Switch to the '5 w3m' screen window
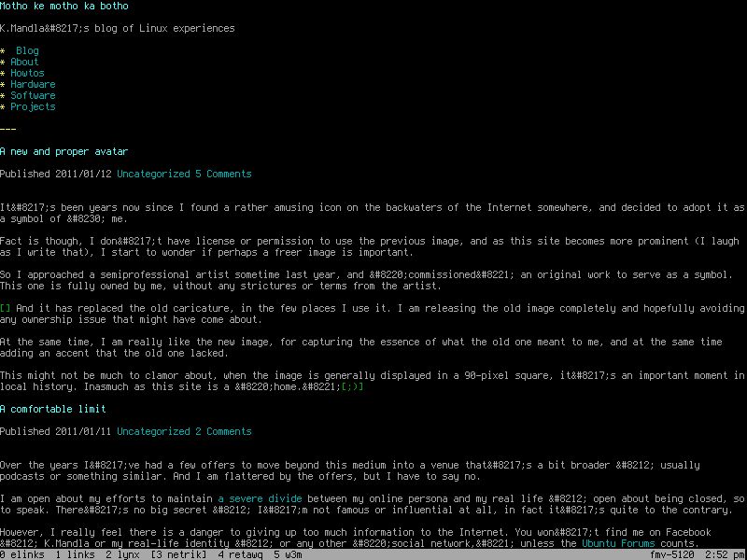This screenshot has width=747, height=560. [288, 554]
